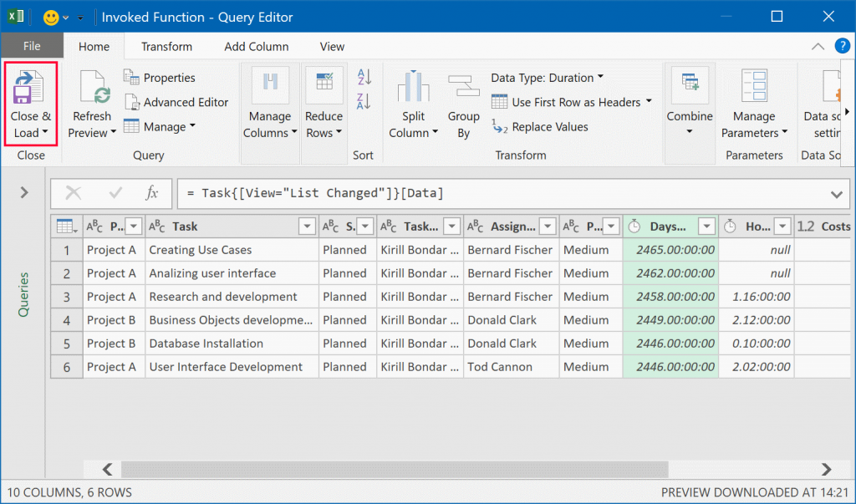Select row 6 header
The height and width of the screenshot is (504, 856).
coord(67,367)
